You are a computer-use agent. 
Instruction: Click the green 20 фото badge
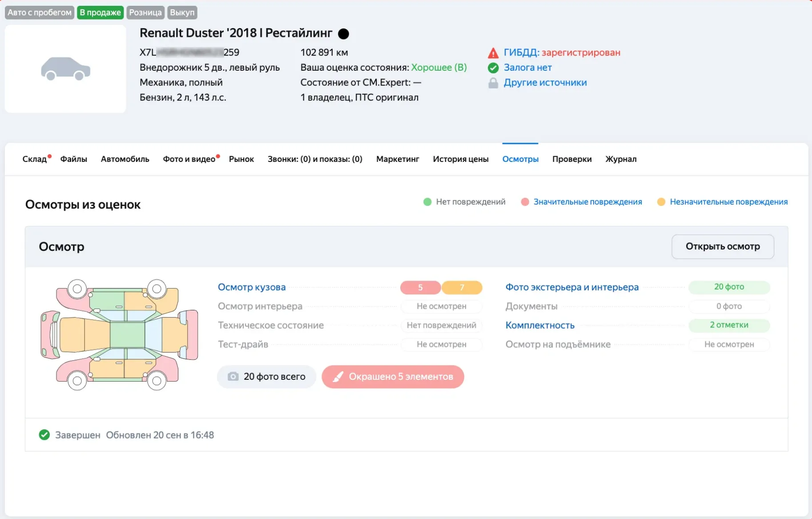(729, 287)
